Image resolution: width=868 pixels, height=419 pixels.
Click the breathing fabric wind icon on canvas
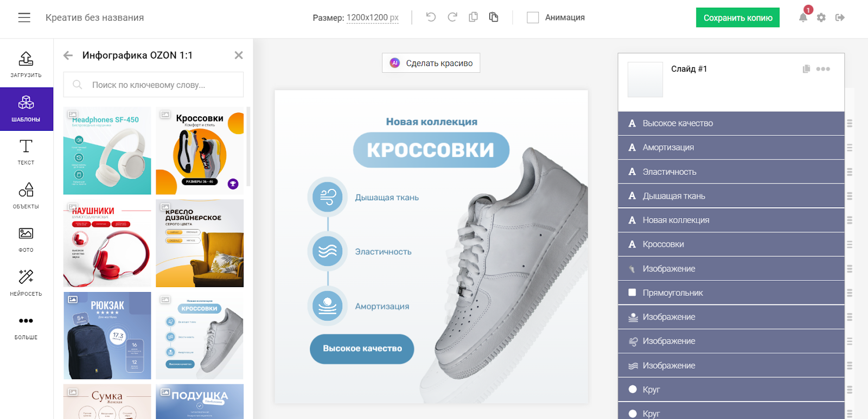pyautogui.click(x=328, y=197)
